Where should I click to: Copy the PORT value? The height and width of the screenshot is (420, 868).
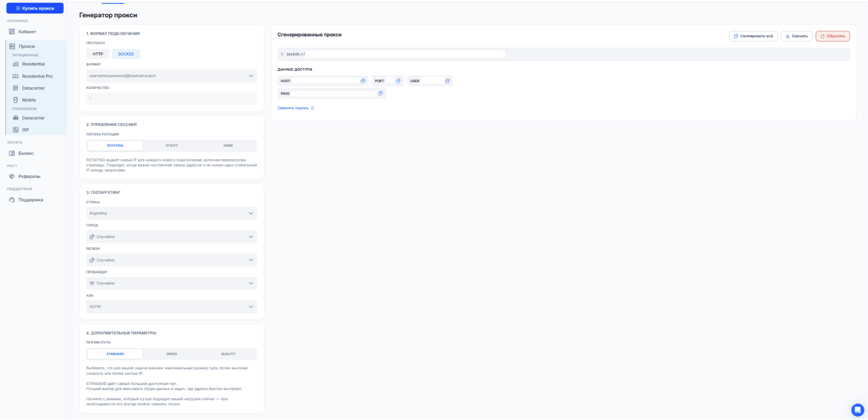398,81
